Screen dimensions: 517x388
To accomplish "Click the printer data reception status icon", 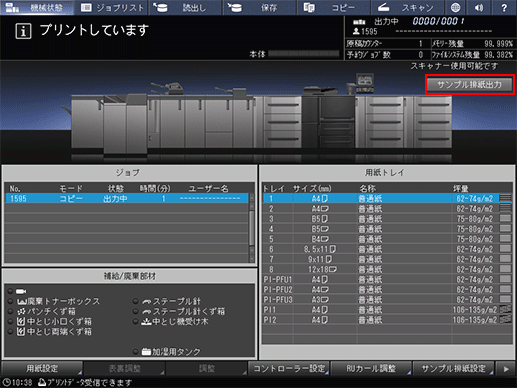I will [42, 382].
